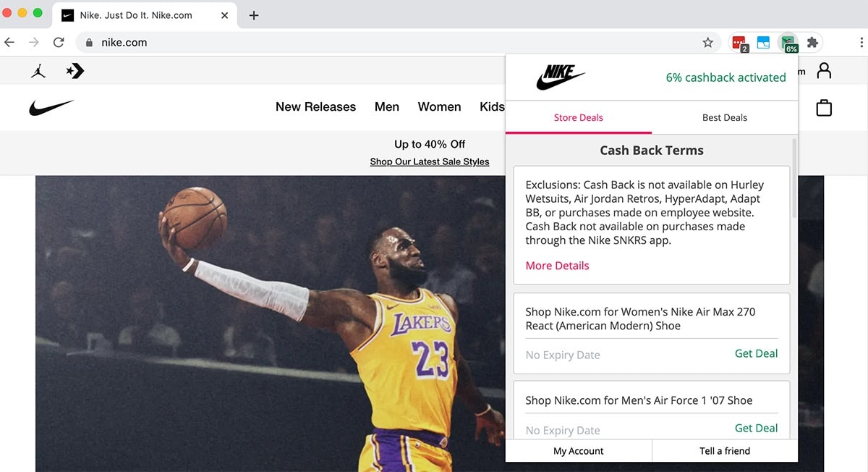The height and width of the screenshot is (472, 868).
Task: Click Shop Our Latest Sale Styles link
Action: (430, 161)
